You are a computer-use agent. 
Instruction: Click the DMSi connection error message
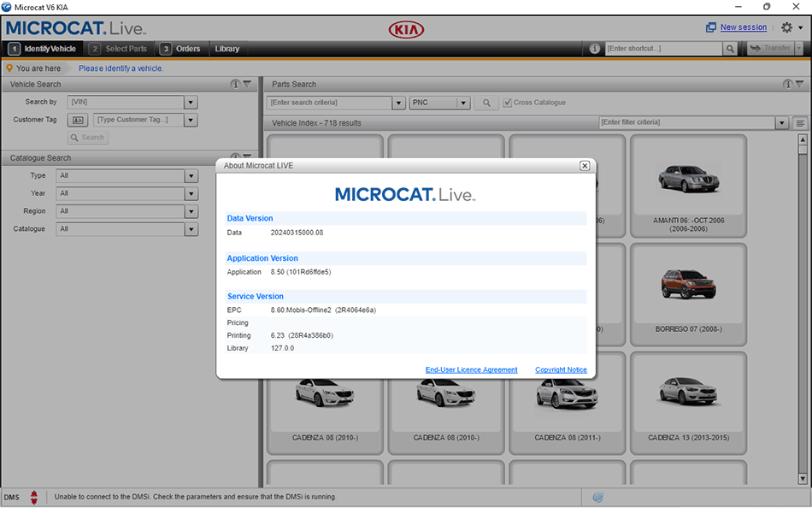pyautogui.click(x=195, y=497)
